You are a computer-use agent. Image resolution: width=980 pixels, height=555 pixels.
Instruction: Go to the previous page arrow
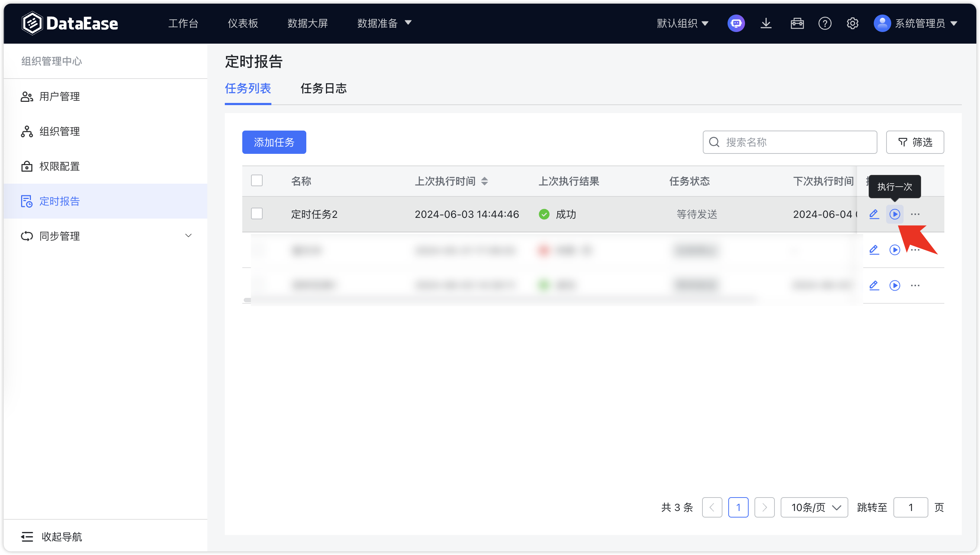(x=712, y=507)
